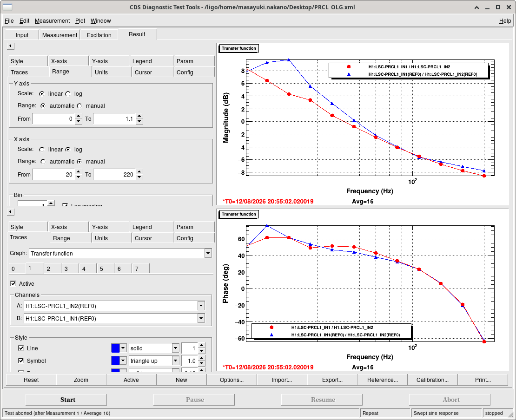This screenshot has width=516, height=420.
Task: Click X axis To value field
Action: pyautogui.click(x=114, y=175)
